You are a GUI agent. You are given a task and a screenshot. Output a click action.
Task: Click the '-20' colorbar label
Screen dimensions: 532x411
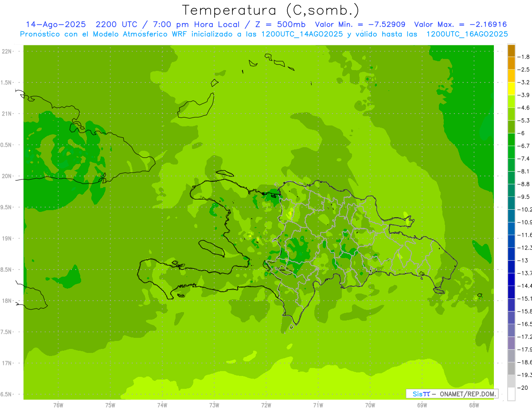(524, 388)
